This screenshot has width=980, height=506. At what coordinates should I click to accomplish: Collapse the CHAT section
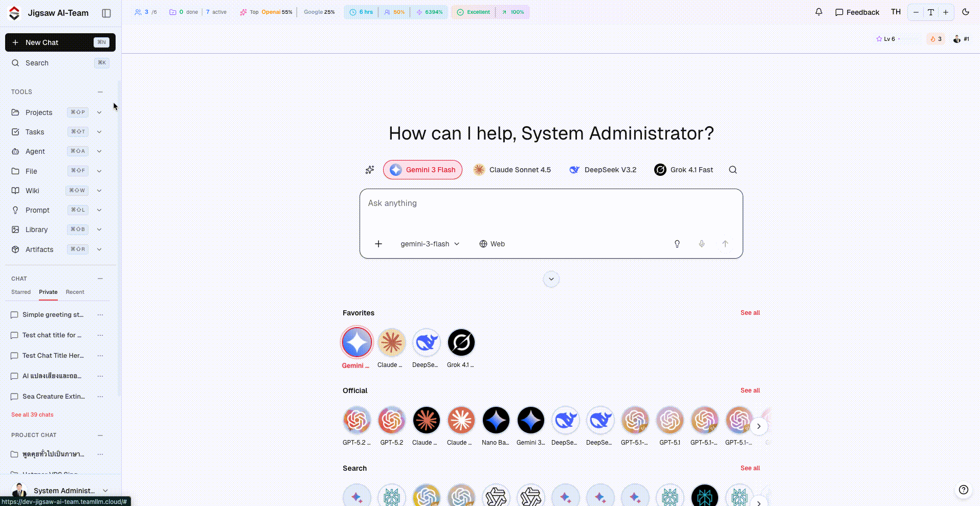100,279
